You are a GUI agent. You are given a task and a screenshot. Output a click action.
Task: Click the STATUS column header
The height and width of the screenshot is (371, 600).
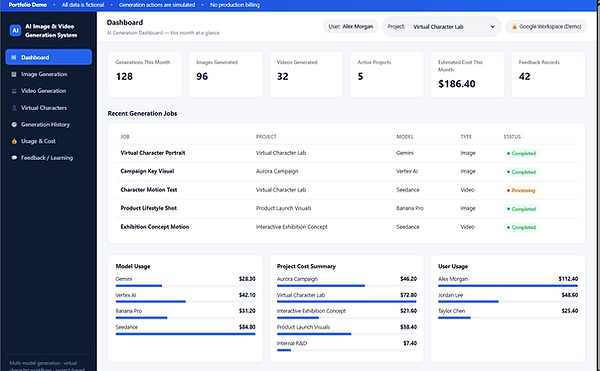(x=512, y=137)
